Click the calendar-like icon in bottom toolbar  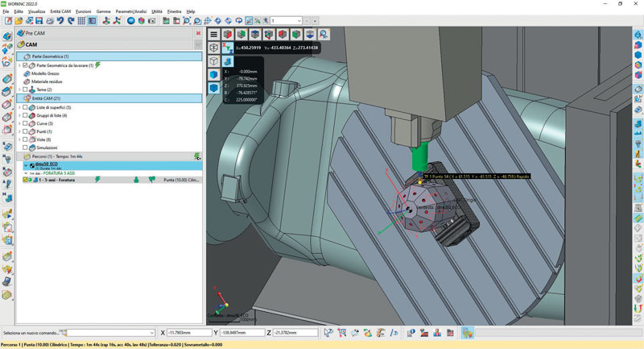click(450, 333)
